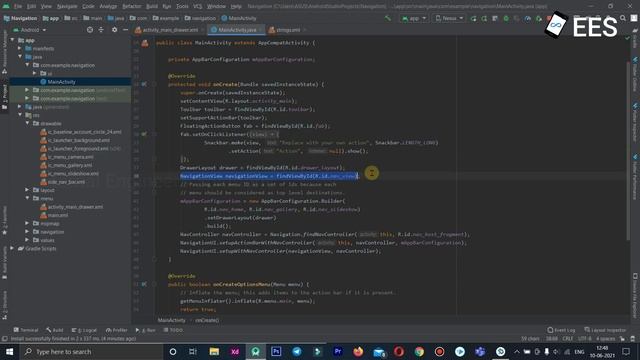This screenshot has width=640, height=360.
Task: Collapse com.example.navigation package node
Action: click(x=27, y=65)
